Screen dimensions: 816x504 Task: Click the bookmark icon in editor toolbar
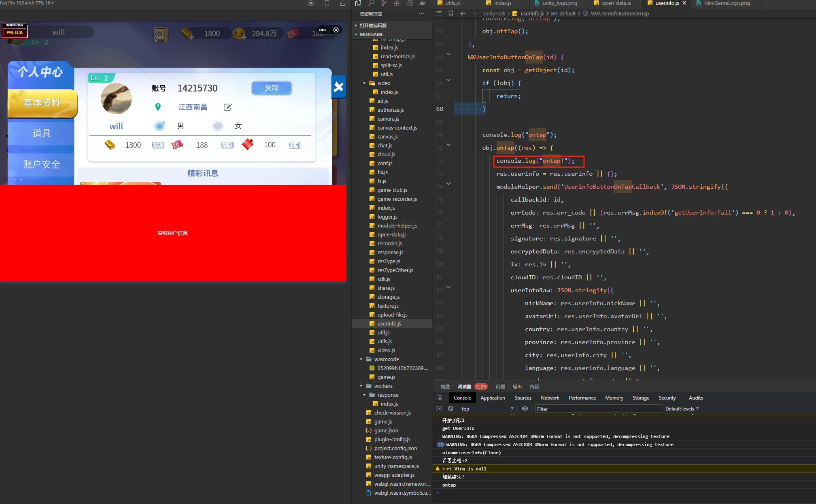450,13
